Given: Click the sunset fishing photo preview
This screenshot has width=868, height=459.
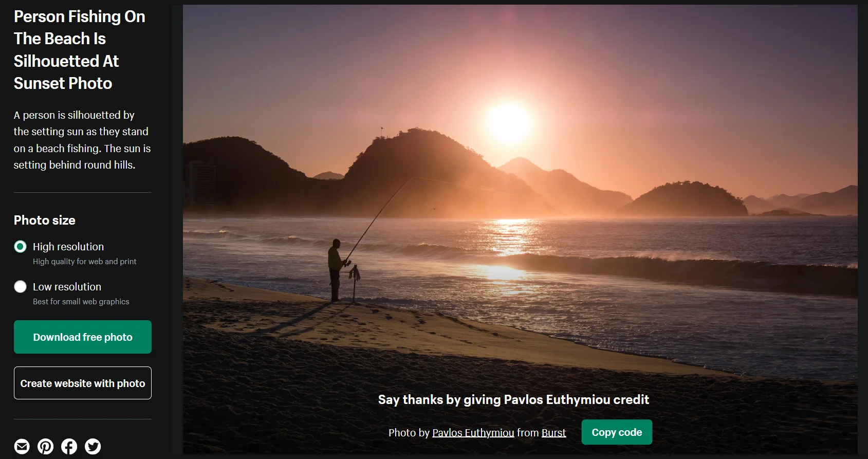Looking at the screenshot, I should click(520, 206).
